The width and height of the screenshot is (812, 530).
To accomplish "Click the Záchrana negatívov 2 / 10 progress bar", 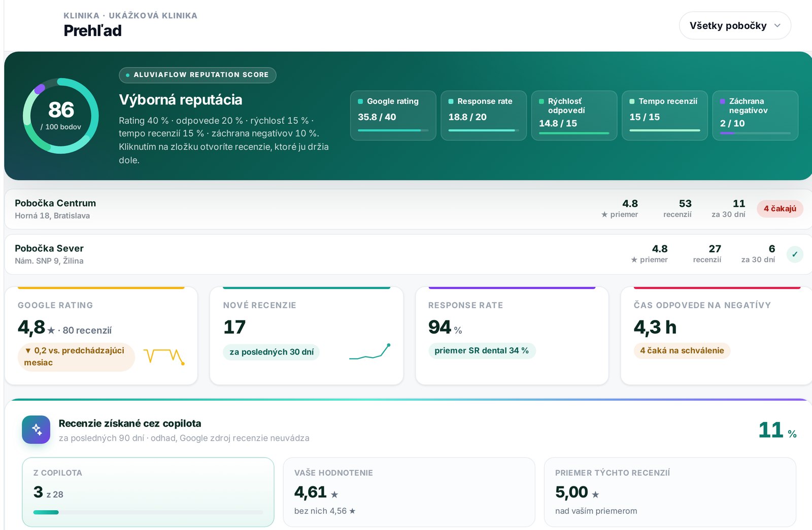I will click(x=755, y=133).
